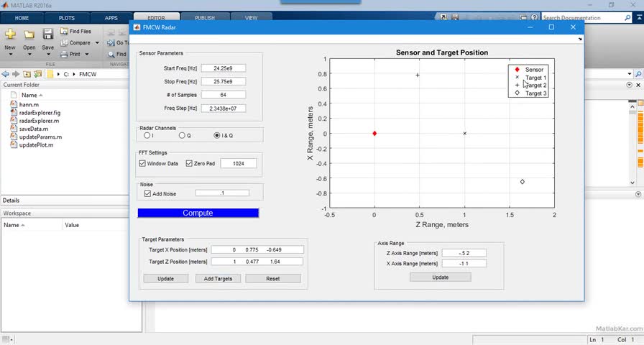Viewport: 644px width, 345px height.
Task: Open the New dropdown arrow
Action: tap(10, 55)
